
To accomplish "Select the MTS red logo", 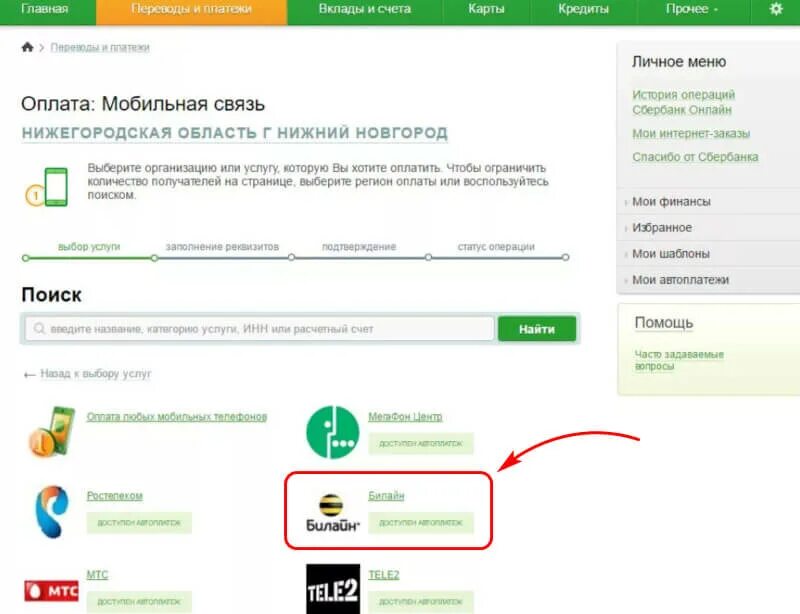I will point(51,591).
